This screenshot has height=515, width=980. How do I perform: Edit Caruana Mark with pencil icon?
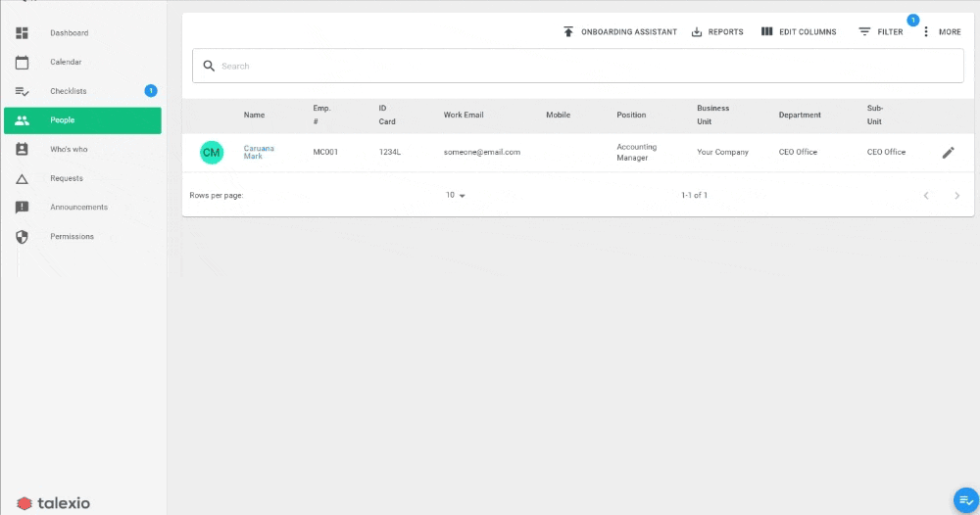pos(948,153)
